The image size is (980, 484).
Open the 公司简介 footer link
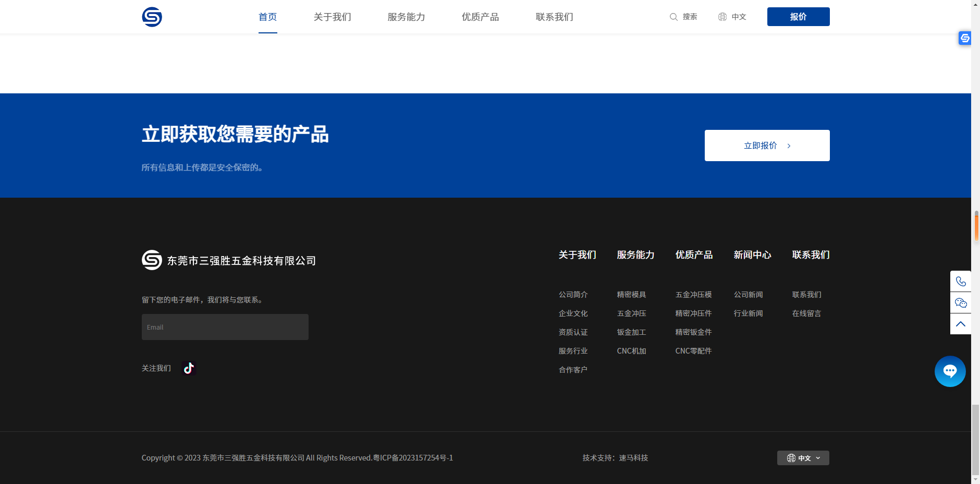tap(573, 295)
